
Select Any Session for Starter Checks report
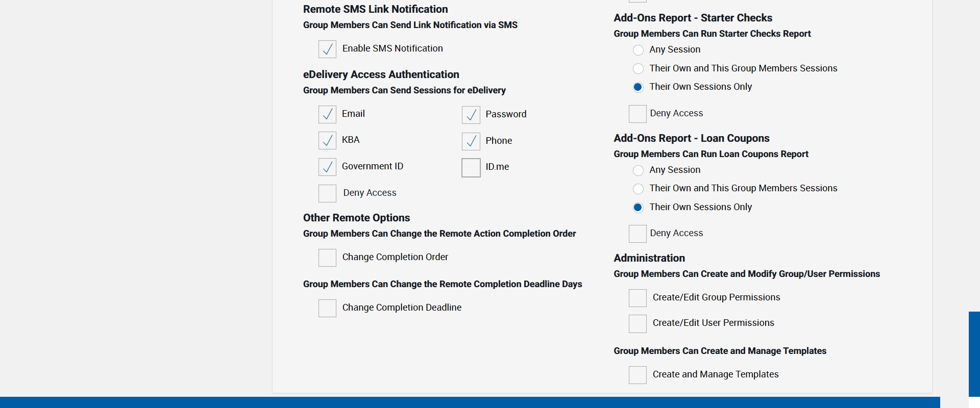638,50
